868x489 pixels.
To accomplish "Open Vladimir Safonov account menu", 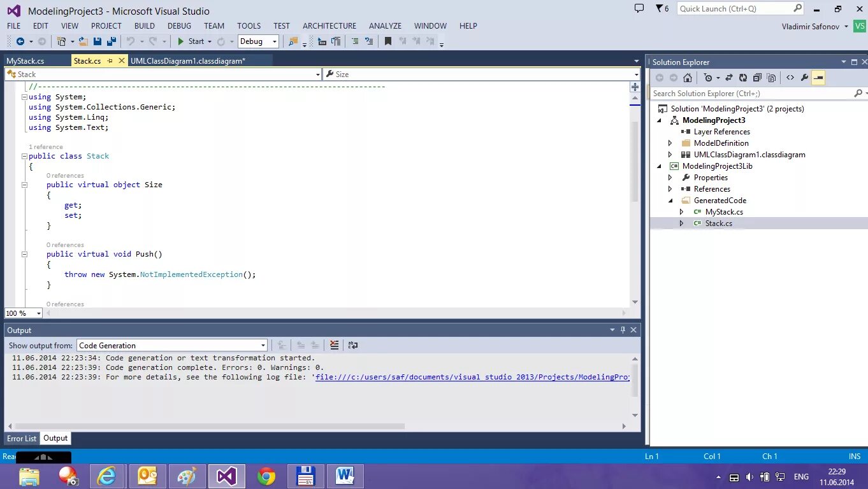I will [x=814, y=27].
